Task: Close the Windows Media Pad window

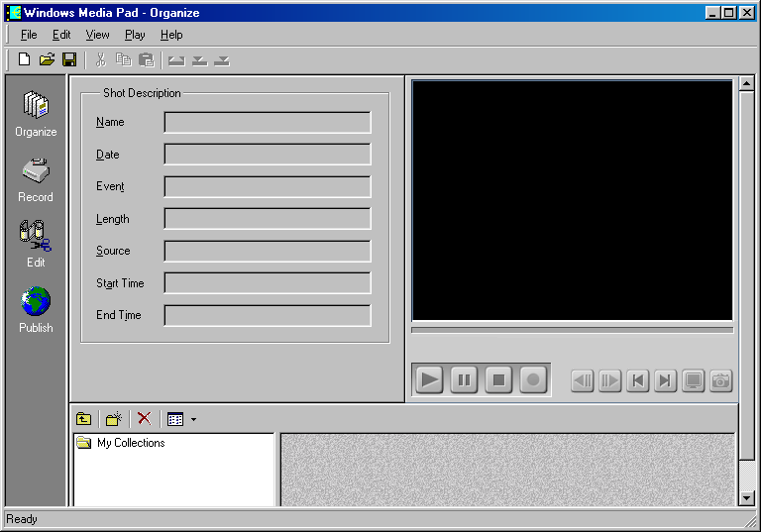Action: (747, 13)
